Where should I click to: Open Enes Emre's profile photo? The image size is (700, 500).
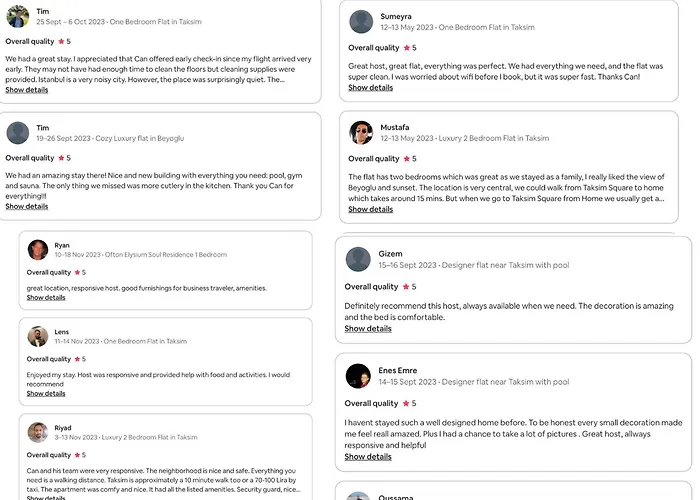pos(358,376)
